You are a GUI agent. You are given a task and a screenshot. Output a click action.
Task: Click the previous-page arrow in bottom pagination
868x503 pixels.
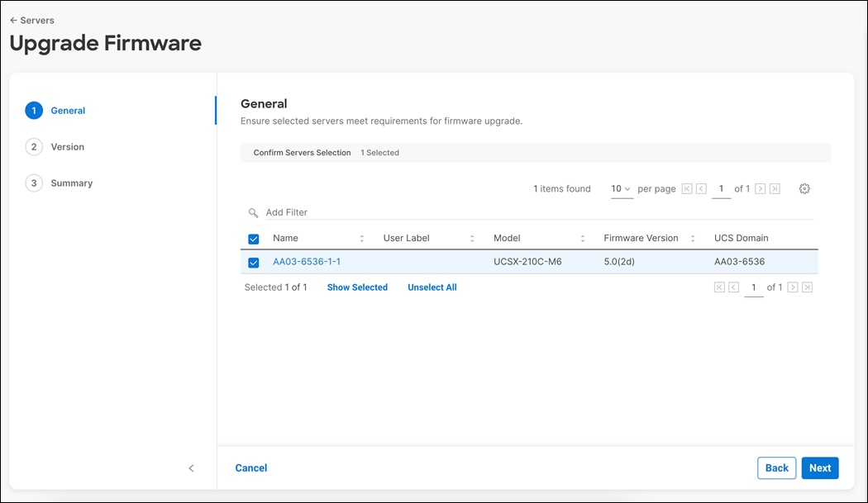coord(733,287)
